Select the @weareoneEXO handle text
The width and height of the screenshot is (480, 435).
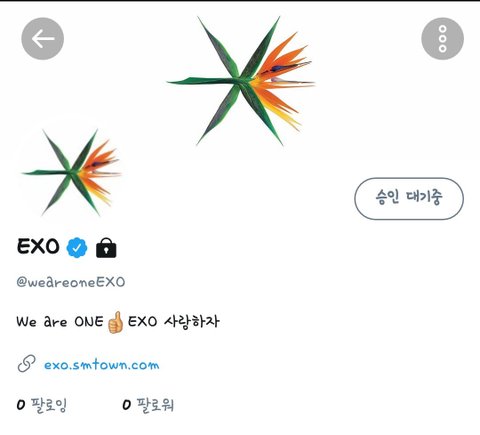click(71, 282)
